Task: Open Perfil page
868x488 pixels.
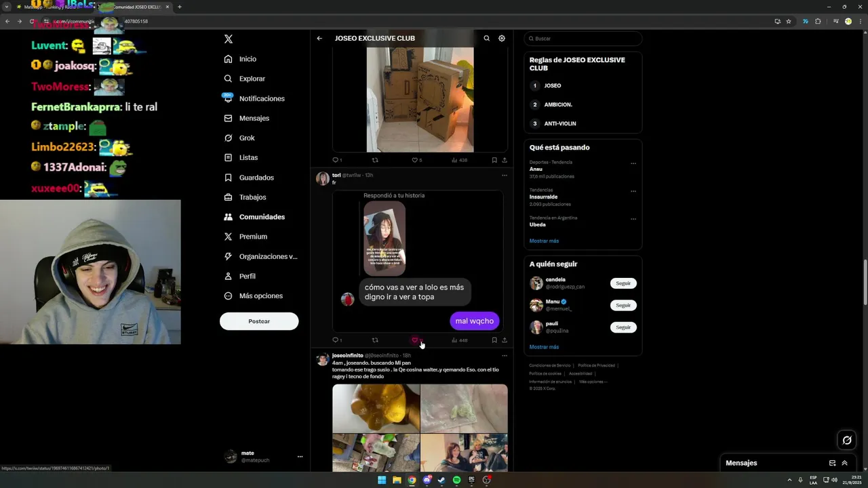Action: (239, 276)
